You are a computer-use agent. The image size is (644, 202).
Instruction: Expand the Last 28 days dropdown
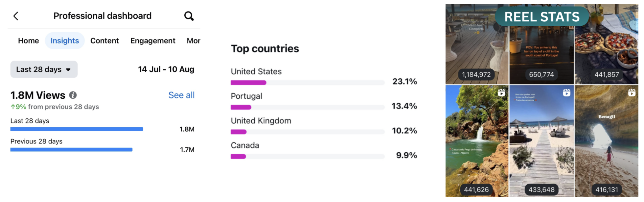(44, 69)
